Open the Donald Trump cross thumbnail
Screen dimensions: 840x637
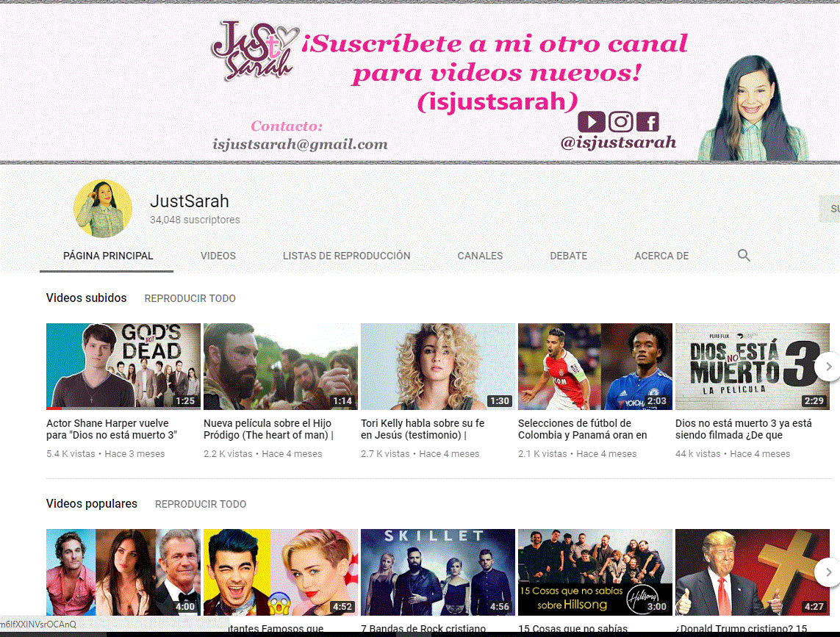(x=752, y=572)
